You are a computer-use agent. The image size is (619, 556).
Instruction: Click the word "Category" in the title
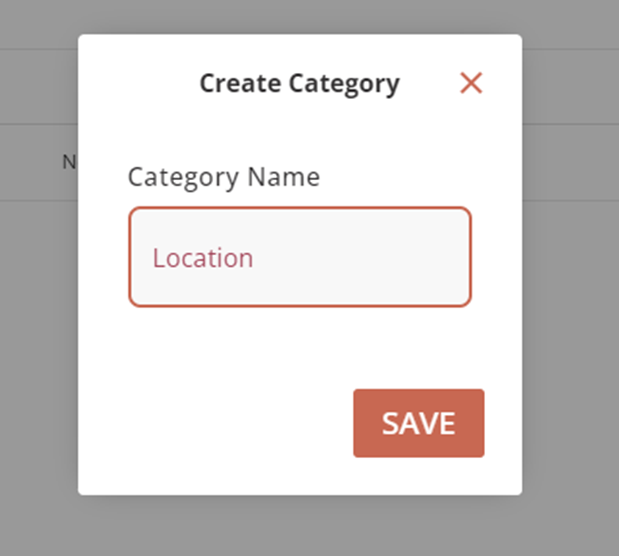click(x=343, y=83)
